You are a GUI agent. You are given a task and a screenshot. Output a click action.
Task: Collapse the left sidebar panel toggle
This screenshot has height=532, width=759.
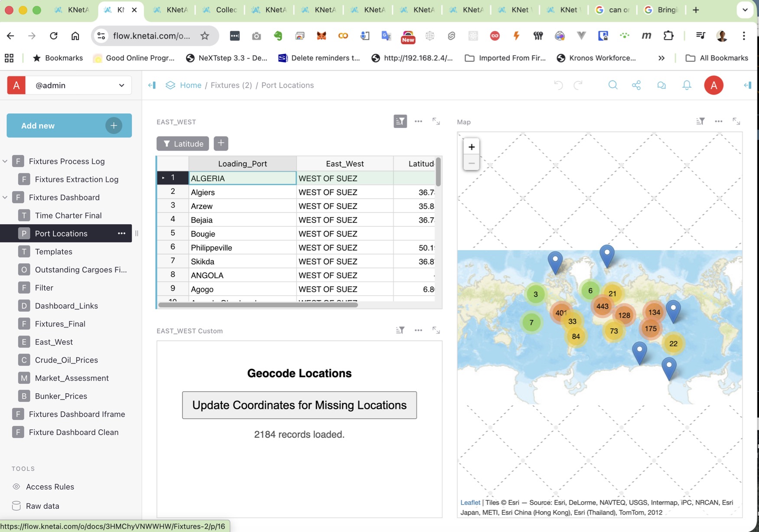[x=152, y=85]
